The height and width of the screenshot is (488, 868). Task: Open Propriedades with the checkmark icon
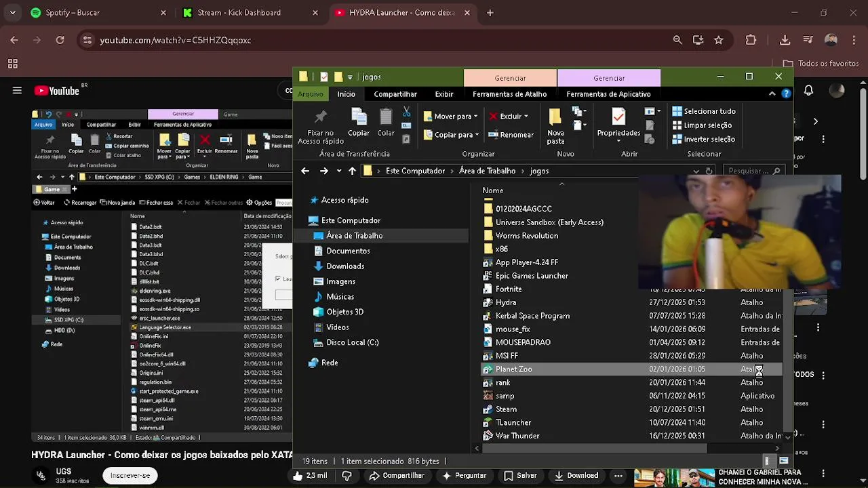(618, 122)
